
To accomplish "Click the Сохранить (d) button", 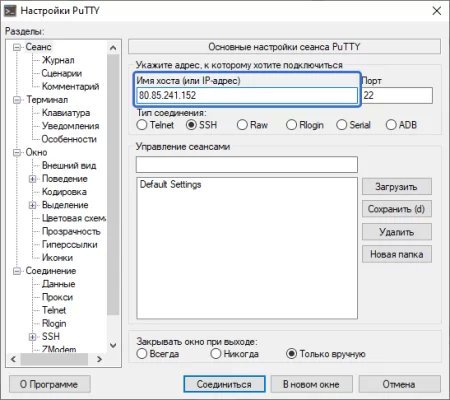I will click(x=397, y=209).
